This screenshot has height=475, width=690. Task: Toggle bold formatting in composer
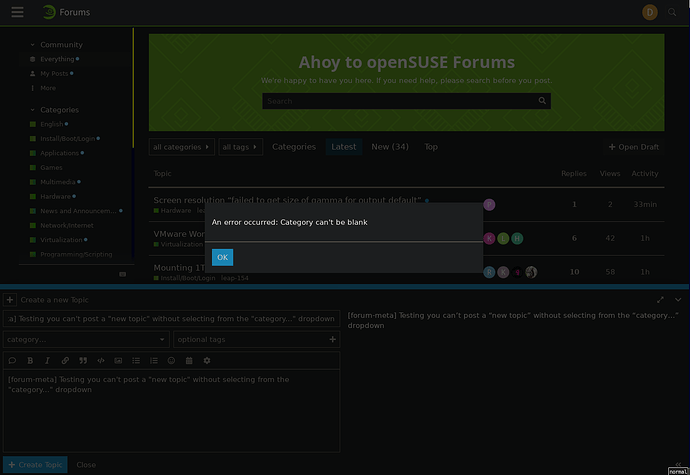pyautogui.click(x=30, y=361)
